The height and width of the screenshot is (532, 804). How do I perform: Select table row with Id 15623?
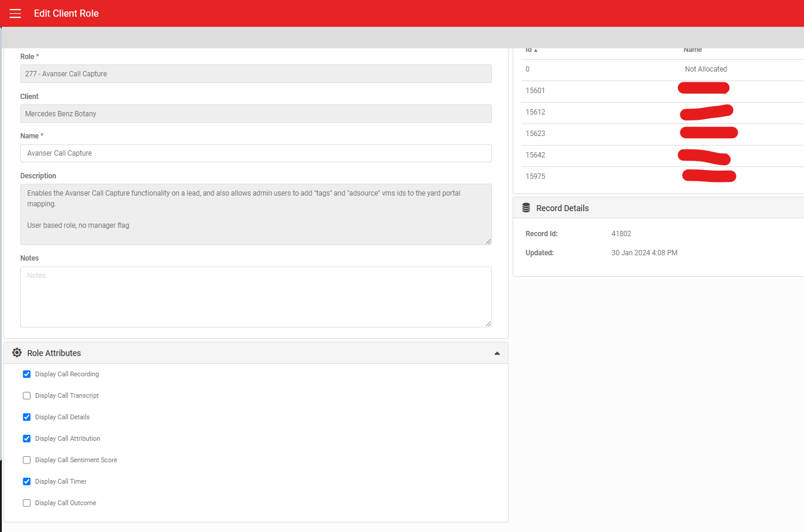pyautogui.click(x=662, y=134)
